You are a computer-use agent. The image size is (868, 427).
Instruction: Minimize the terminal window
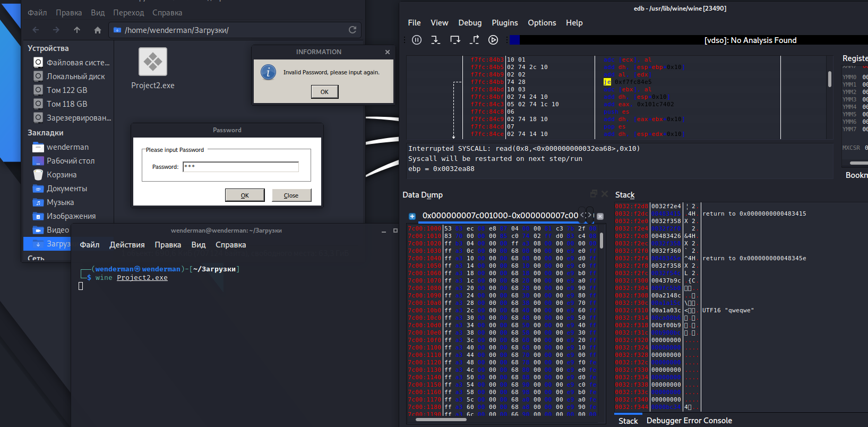(384, 231)
